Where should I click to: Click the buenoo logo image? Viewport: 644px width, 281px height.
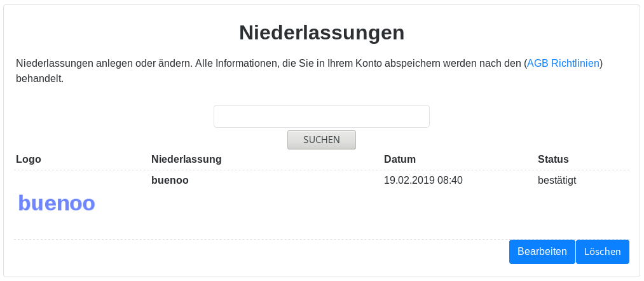tap(57, 203)
